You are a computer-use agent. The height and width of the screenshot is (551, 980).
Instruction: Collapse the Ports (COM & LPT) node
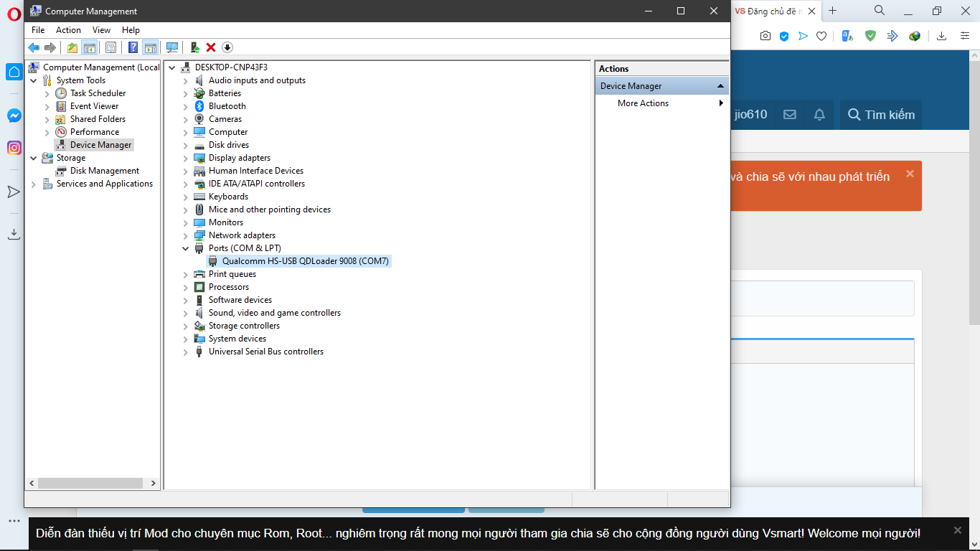click(x=185, y=248)
